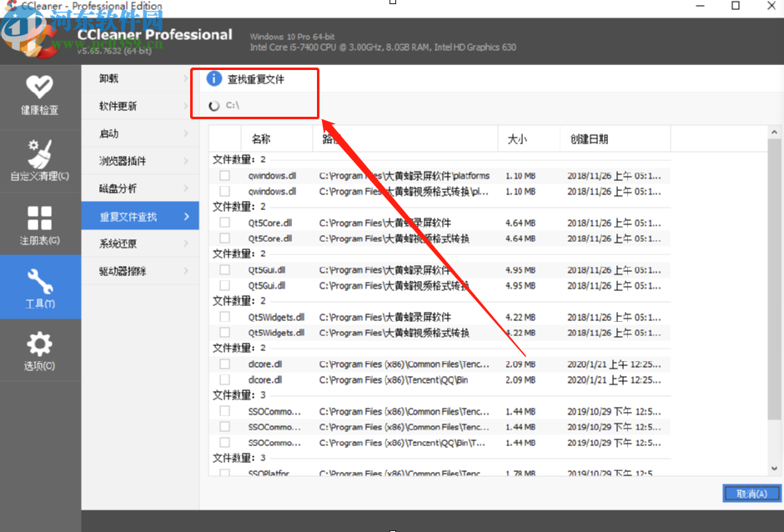Click the chevron next to 启动
Screen dimensions: 784x532
(186, 133)
